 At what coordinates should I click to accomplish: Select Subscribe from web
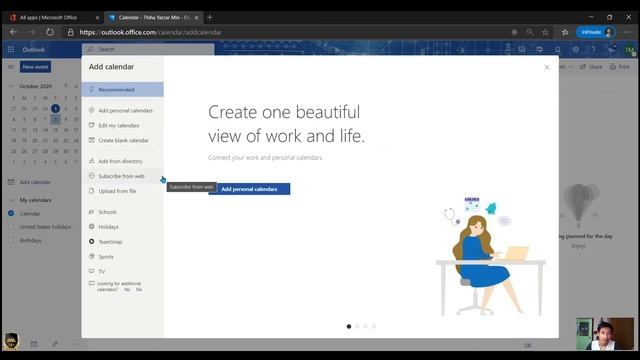tap(122, 176)
